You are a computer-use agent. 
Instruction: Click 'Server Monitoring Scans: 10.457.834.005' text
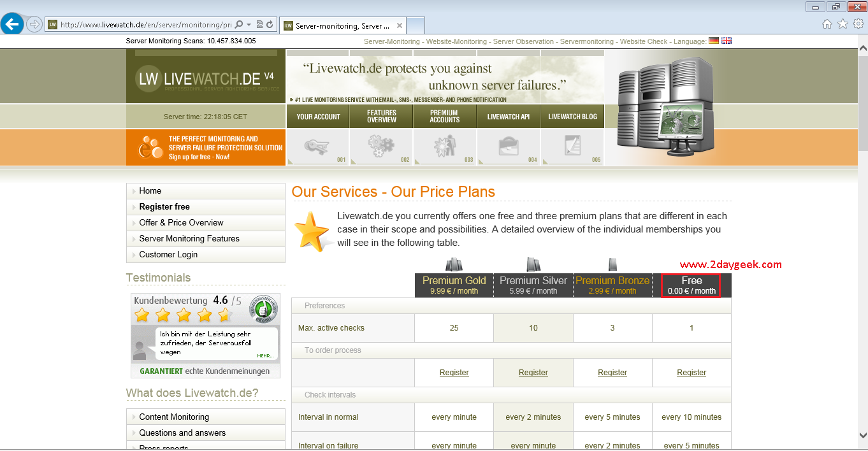(x=191, y=41)
